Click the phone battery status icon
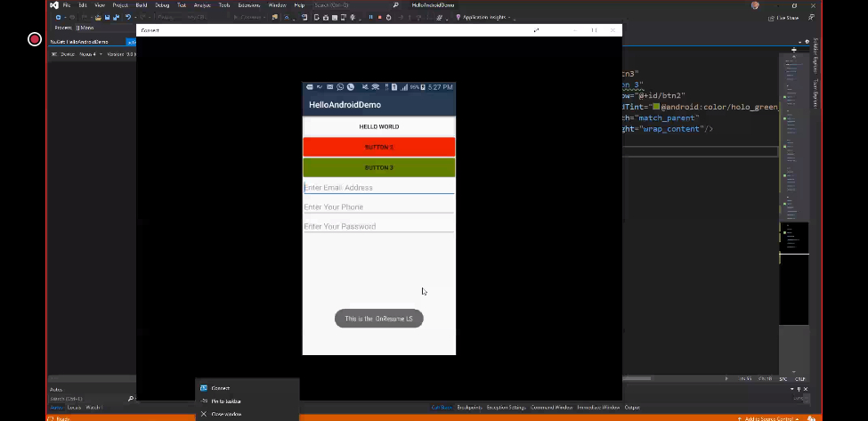The image size is (868, 421). tap(423, 87)
